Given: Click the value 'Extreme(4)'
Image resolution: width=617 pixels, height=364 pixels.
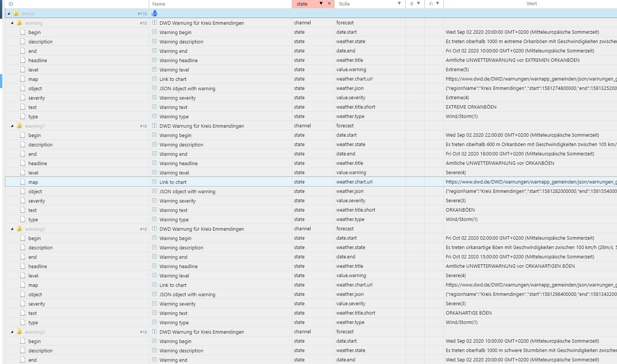Looking at the screenshot, I should point(457,98).
